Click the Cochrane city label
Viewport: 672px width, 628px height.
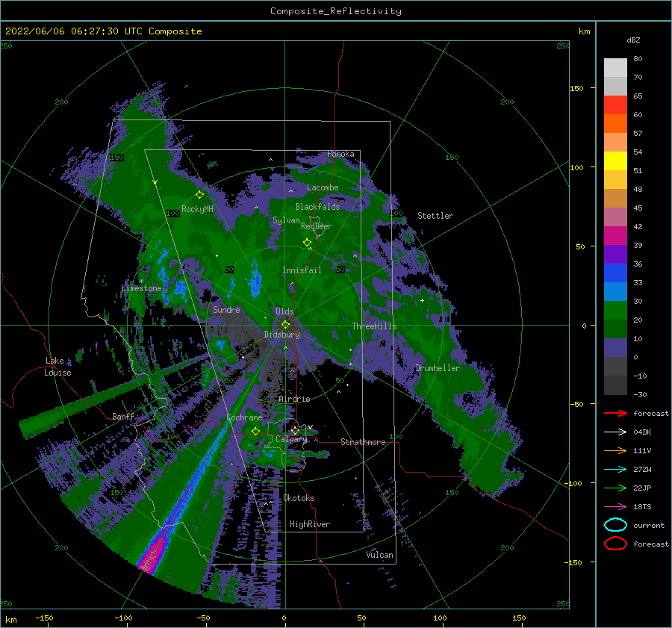pos(244,417)
